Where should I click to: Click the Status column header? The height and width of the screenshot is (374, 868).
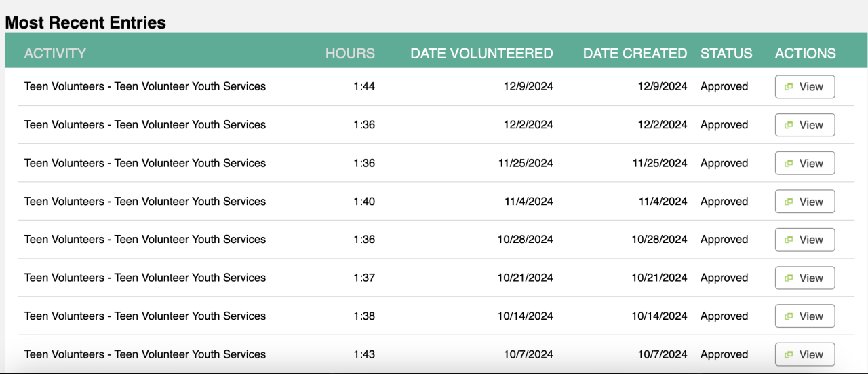click(x=726, y=53)
